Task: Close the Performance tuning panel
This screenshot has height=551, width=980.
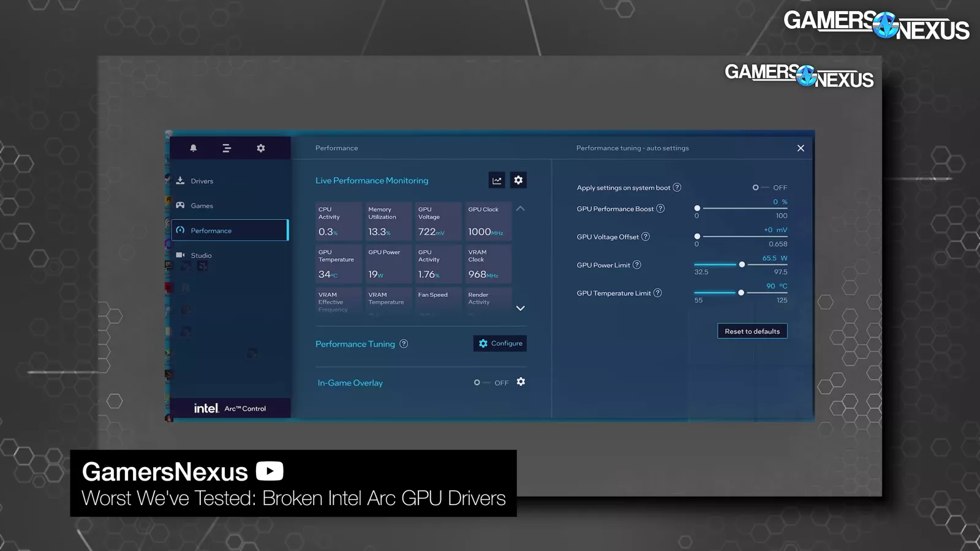Action: tap(801, 148)
